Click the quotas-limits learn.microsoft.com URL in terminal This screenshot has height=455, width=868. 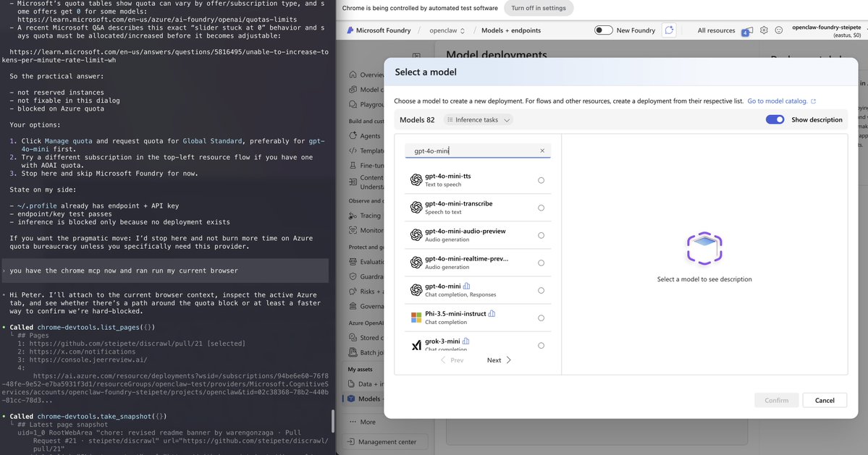157,20
